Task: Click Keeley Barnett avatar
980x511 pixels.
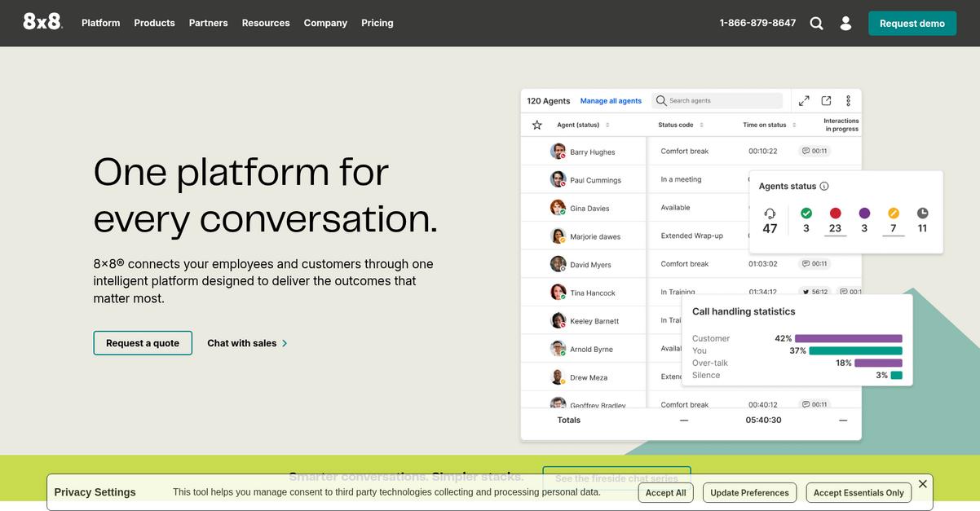Action: tap(558, 320)
